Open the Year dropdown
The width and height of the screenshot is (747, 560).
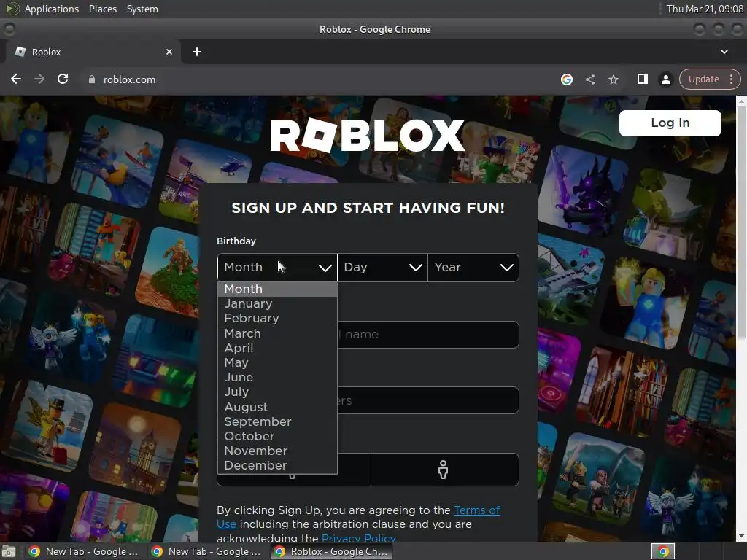(x=473, y=267)
